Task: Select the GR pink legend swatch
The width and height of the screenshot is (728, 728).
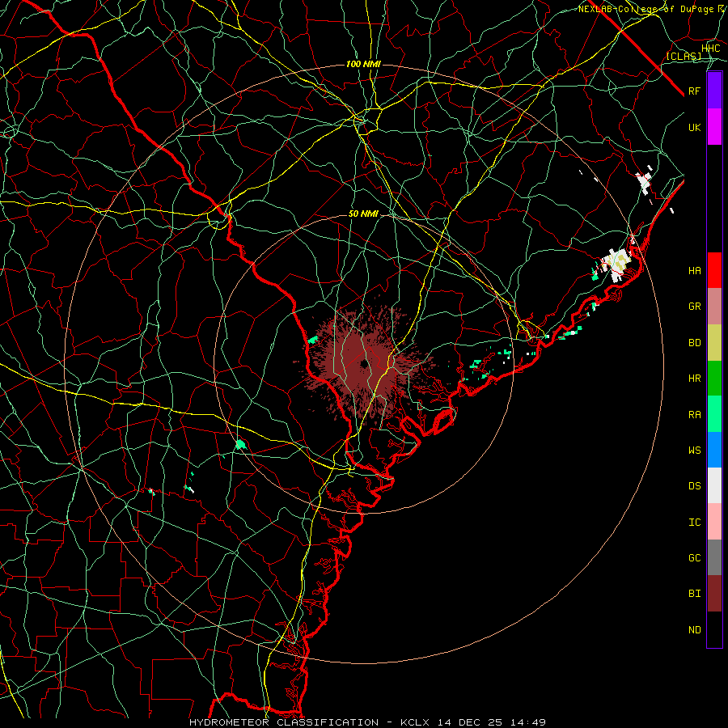Action: coord(714,307)
